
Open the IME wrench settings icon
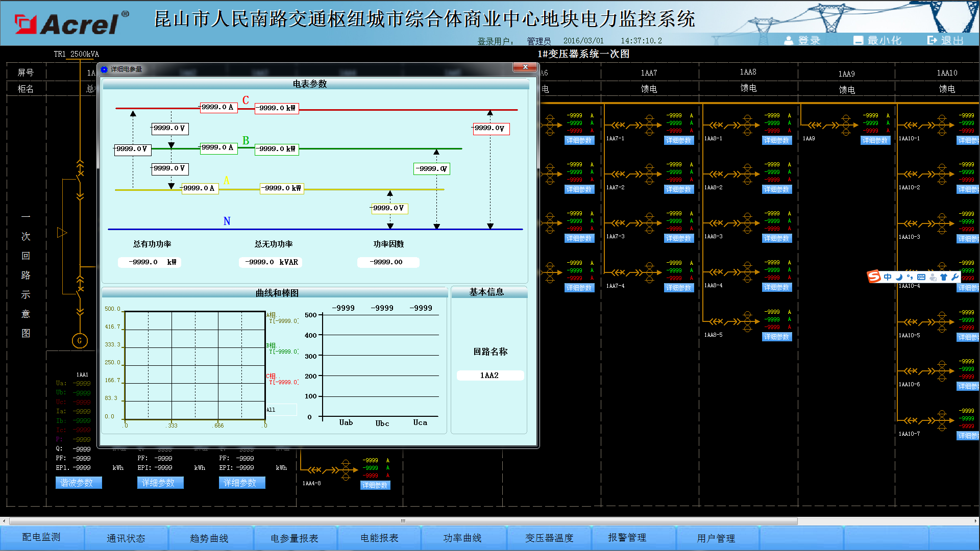point(954,277)
